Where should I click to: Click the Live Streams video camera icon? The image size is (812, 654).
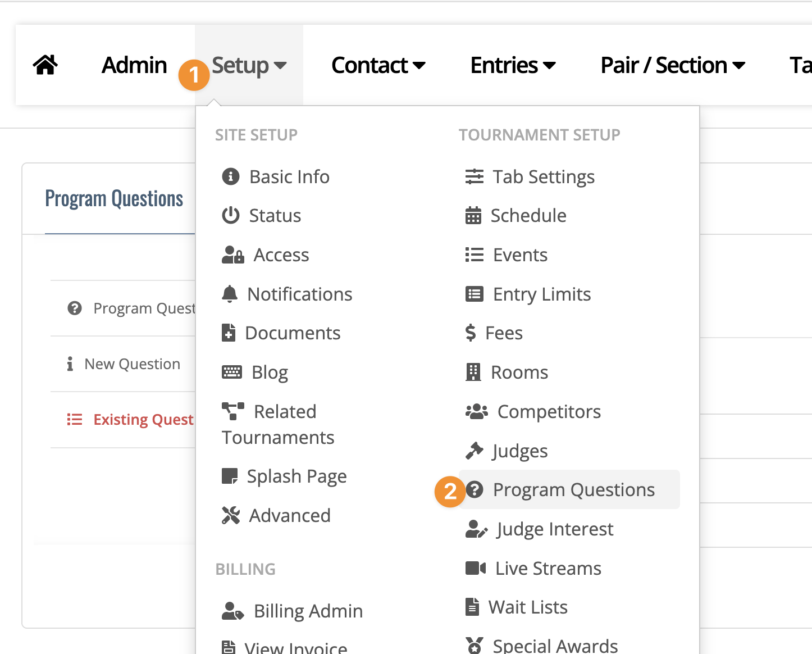pos(476,568)
